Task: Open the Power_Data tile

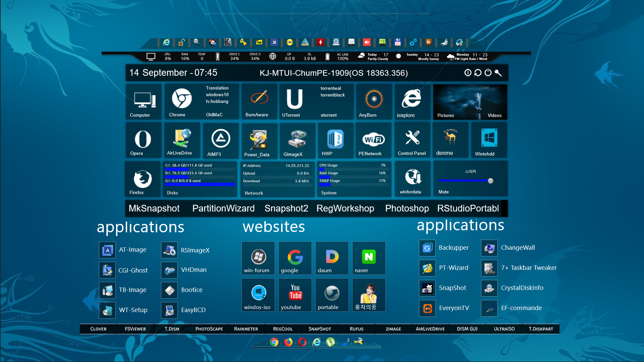Action: point(259,140)
